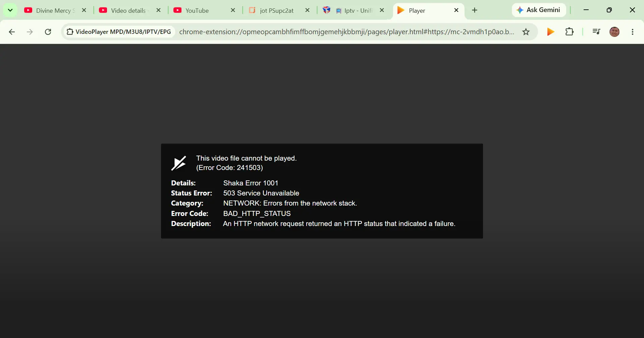Viewport: 644px width, 338px height.
Task: Open a new browser tab
Action: click(475, 10)
